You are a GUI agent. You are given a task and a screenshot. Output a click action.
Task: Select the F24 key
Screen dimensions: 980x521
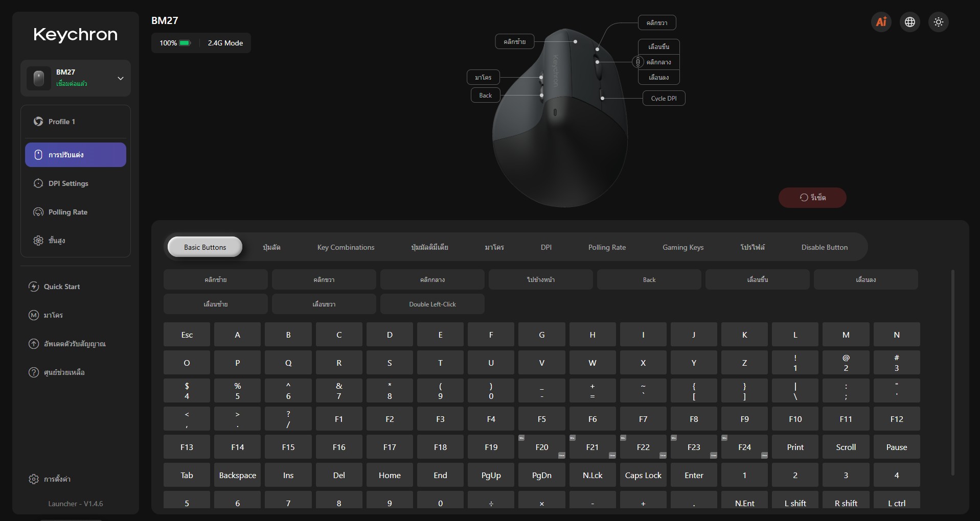tap(744, 447)
